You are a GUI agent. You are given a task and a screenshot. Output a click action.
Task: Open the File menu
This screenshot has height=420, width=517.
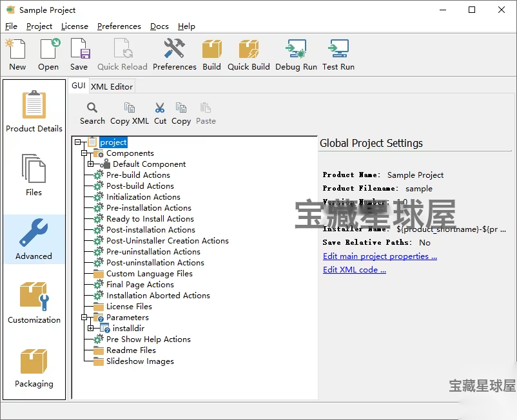pos(11,26)
